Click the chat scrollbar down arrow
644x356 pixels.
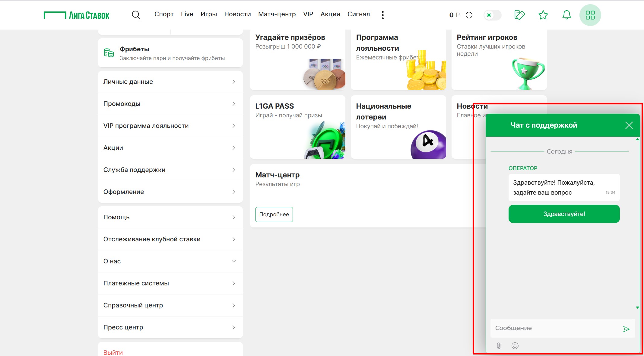(x=637, y=307)
